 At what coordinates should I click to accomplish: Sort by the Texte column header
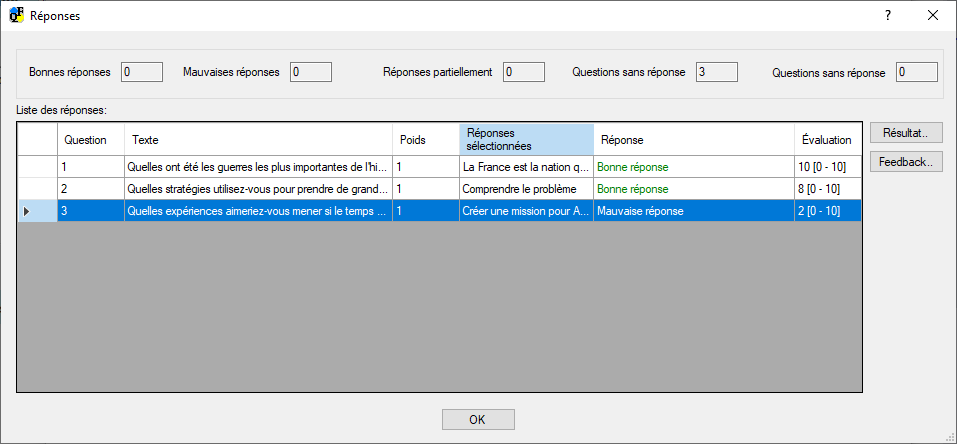[x=257, y=140]
